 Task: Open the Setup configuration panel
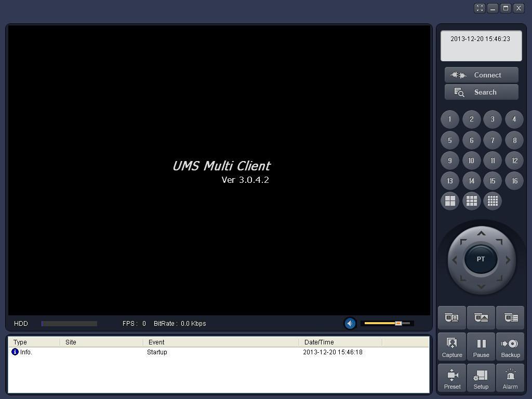point(481,378)
